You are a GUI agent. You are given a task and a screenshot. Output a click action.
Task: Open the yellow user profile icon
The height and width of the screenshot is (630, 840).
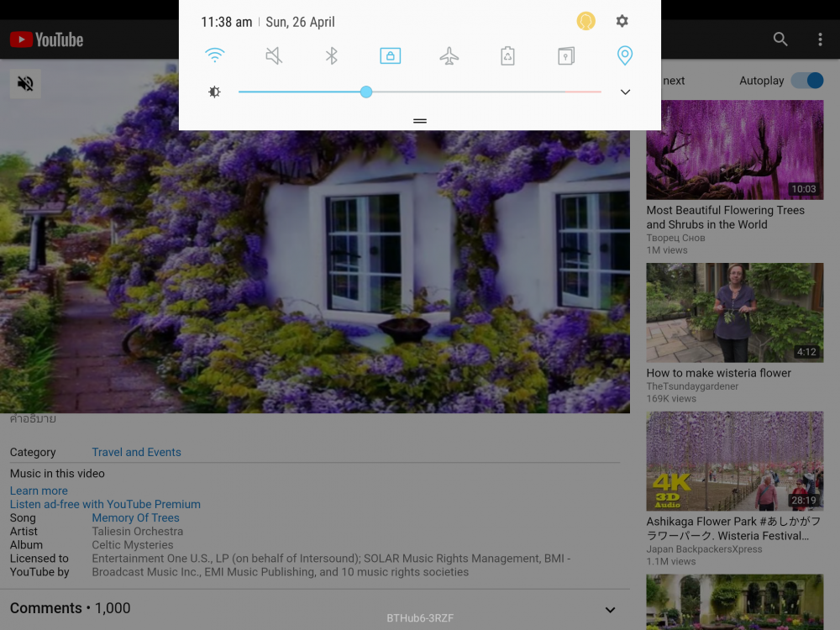click(x=585, y=22)
